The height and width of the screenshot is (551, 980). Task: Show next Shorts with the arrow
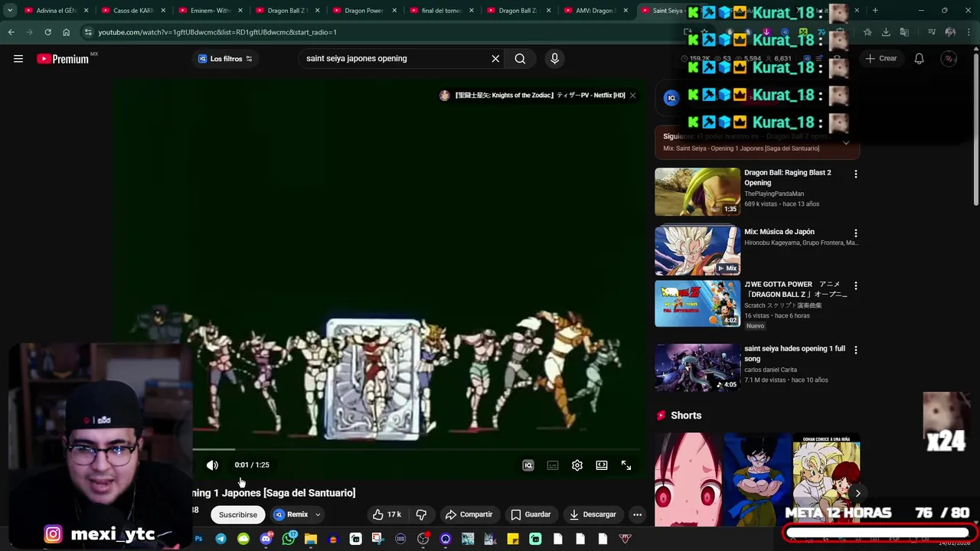point(857,494)
